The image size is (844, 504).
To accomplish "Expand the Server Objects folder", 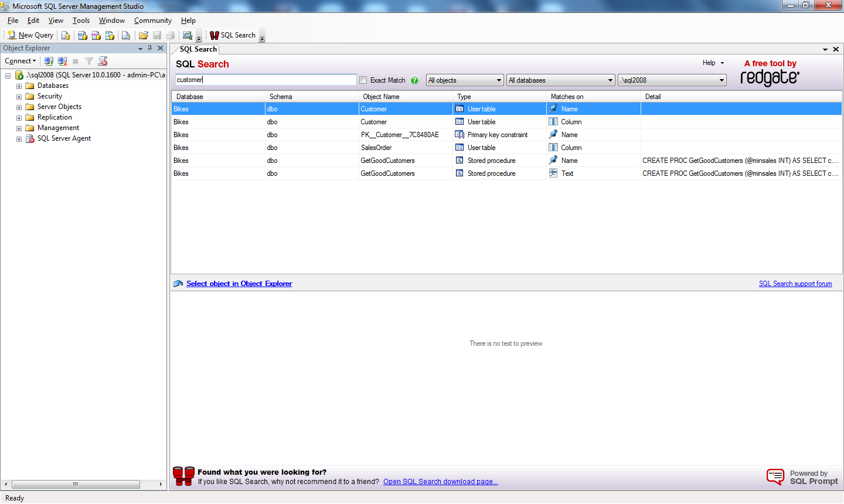I will [x=19, y=107].
